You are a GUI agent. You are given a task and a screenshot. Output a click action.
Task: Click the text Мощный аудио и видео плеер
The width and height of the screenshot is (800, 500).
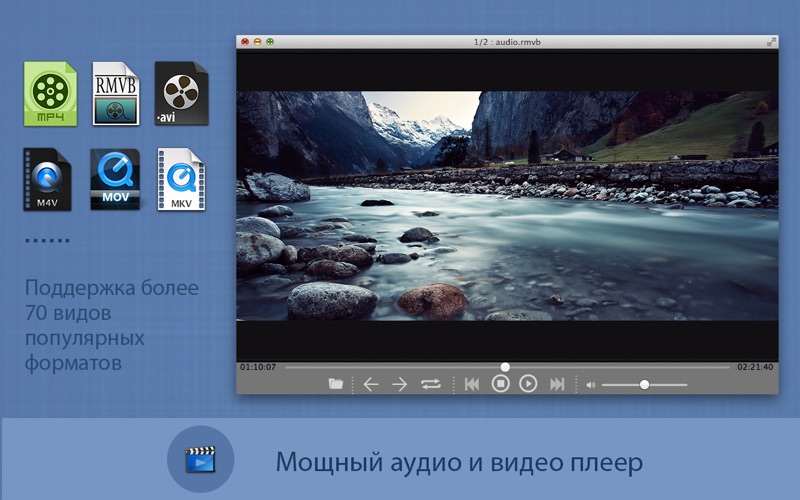(459, 462)
